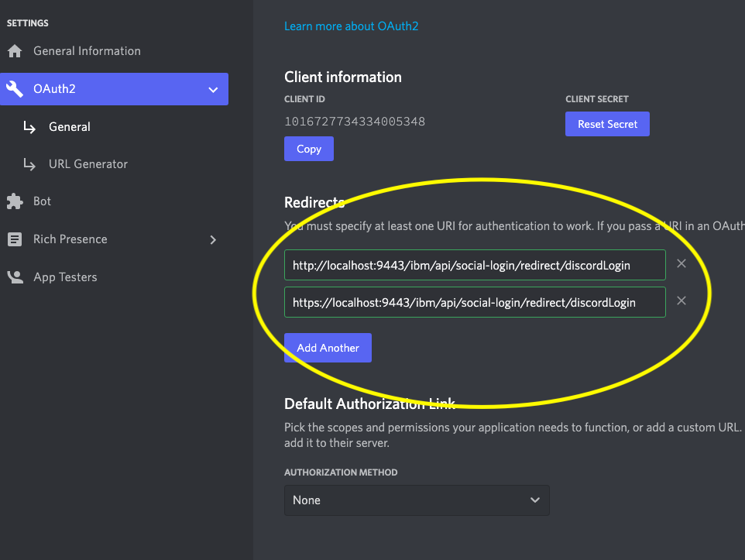Open the App Testers page
The image size is (745, 560).
tap(65, 277)
